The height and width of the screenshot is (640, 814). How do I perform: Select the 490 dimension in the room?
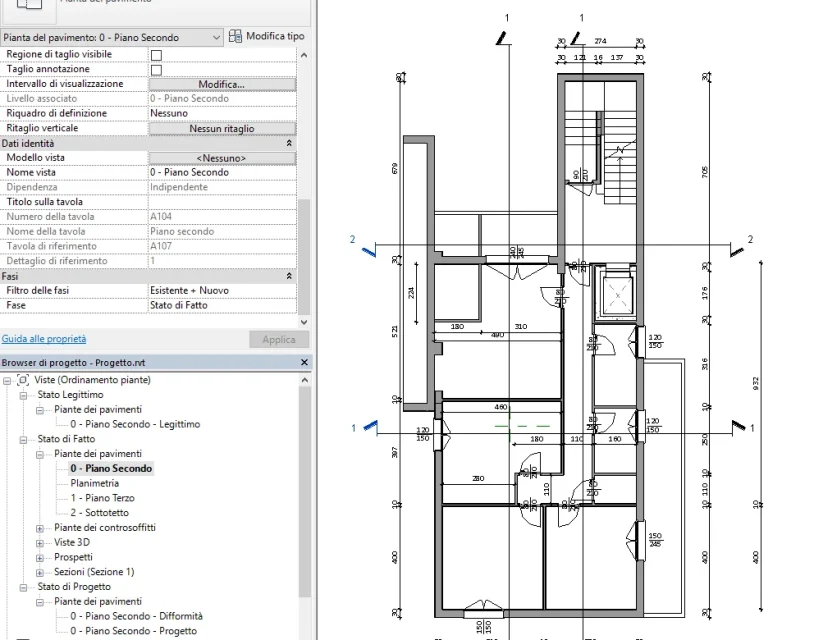pyautogui.click(x=497, y=335)
